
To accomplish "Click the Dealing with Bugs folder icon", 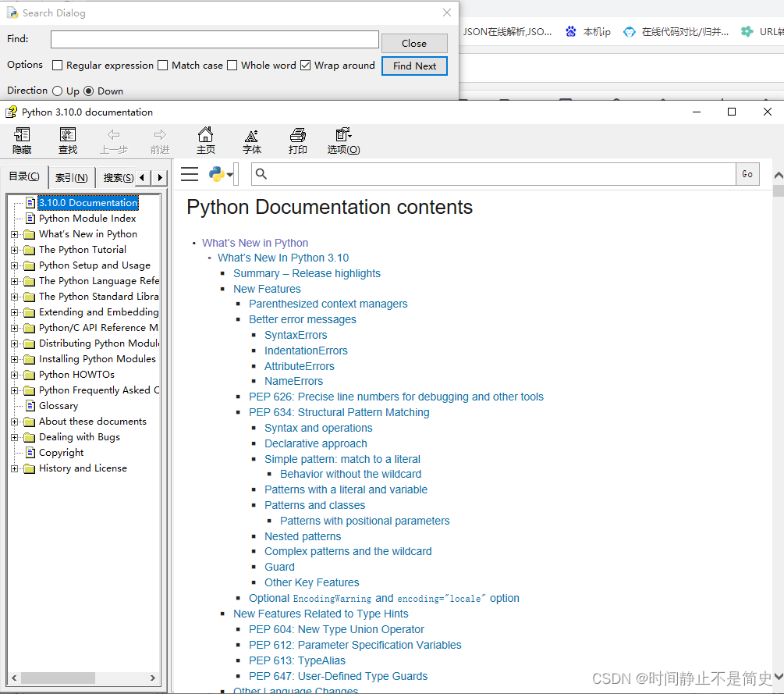I will click(x=30, y=437).
